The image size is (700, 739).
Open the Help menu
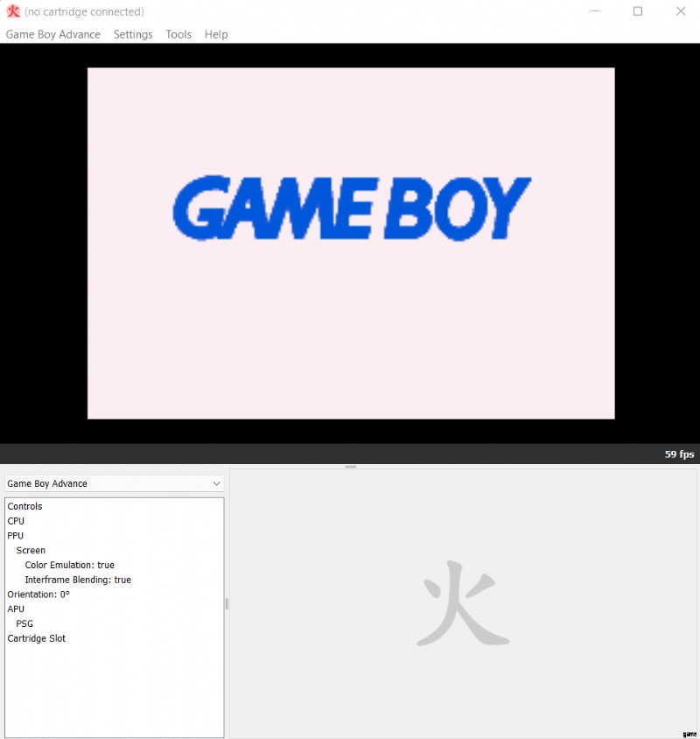[216, 34]
